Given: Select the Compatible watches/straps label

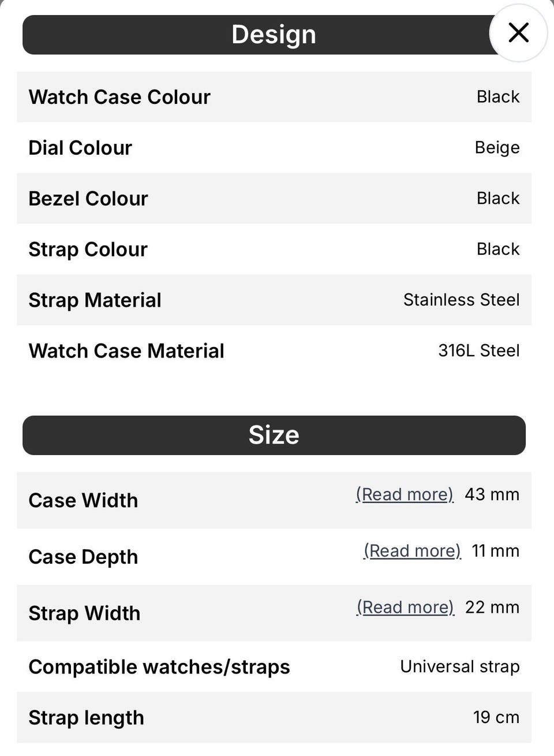Looking at the screenshot, I should click(x=159, y=667).
